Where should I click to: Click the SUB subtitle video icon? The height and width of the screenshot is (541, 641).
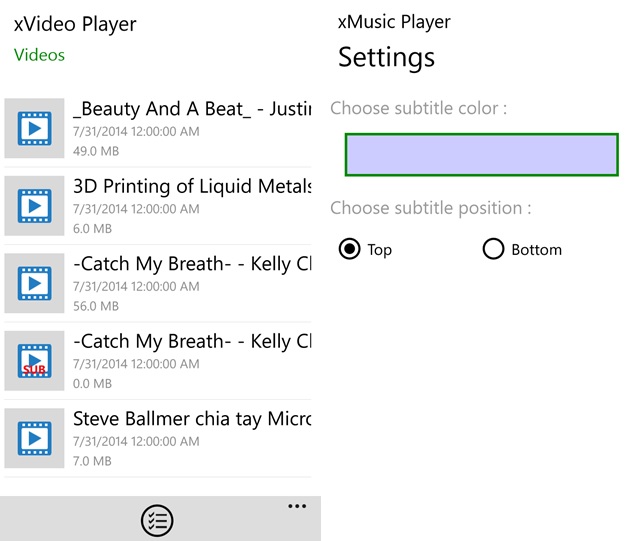point(34,360)
